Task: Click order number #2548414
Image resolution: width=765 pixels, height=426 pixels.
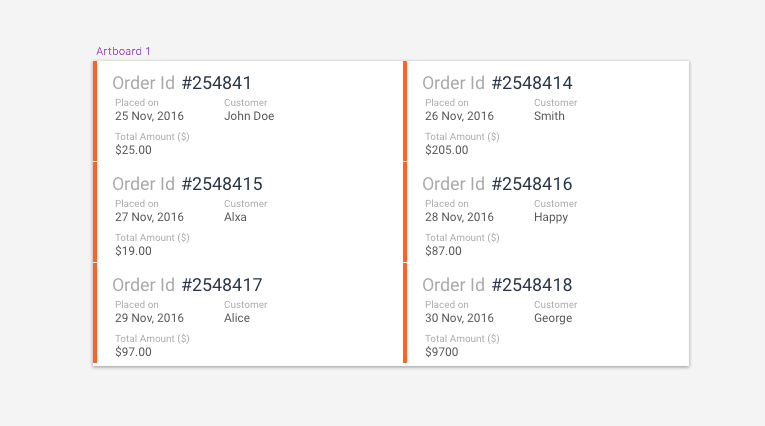Action: pyautogui.click(x=532, y=83)
